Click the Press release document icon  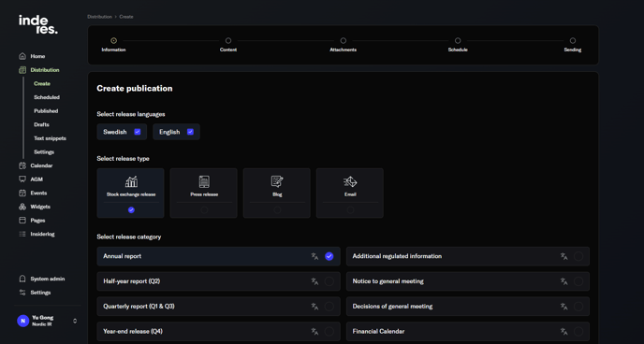pos(204,181)
